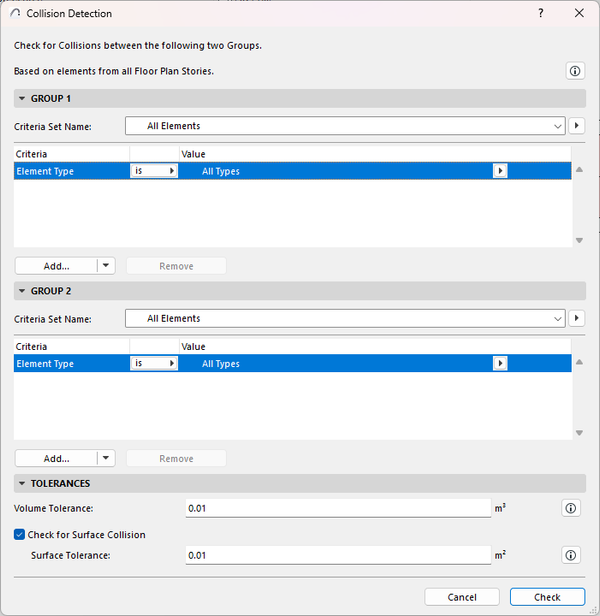The width and height of the screenshot is (600, 616).
Task: Click the help question mark in title bar
Action: (x=541, y=14)
